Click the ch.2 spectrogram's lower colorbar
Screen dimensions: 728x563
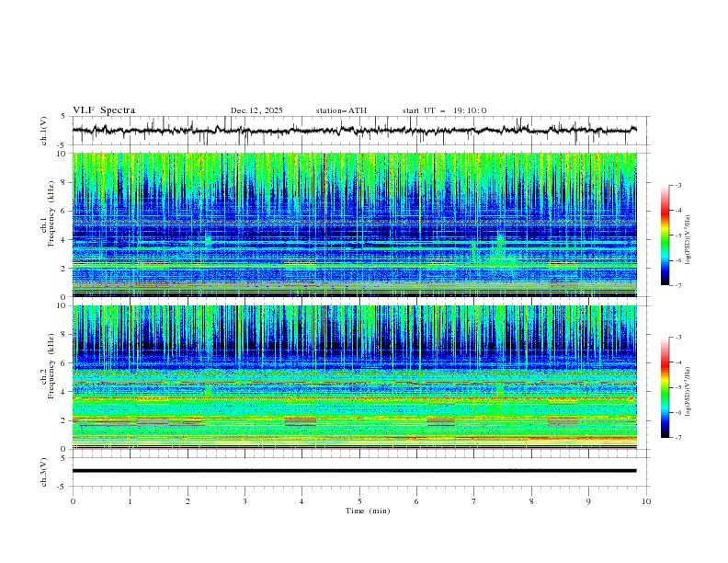tap(665, 387)
